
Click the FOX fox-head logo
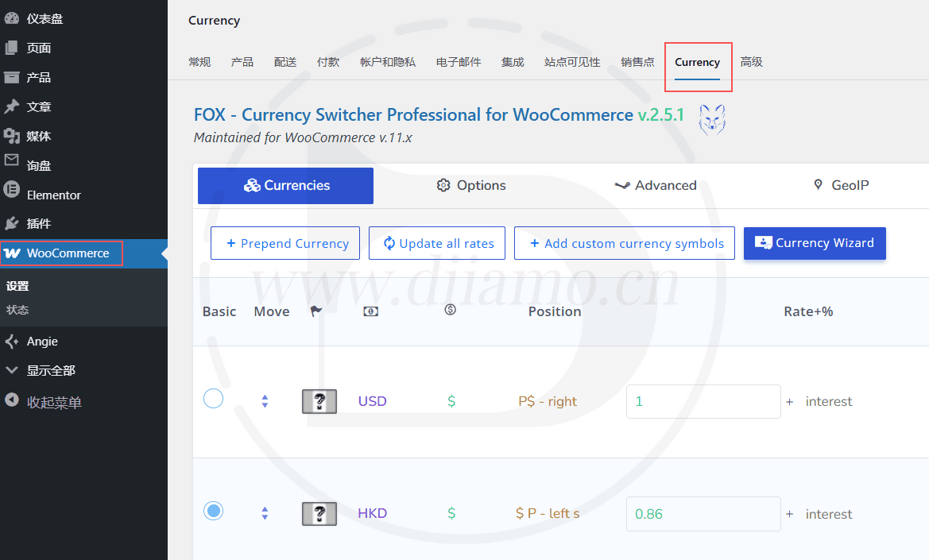click(712, 120)
